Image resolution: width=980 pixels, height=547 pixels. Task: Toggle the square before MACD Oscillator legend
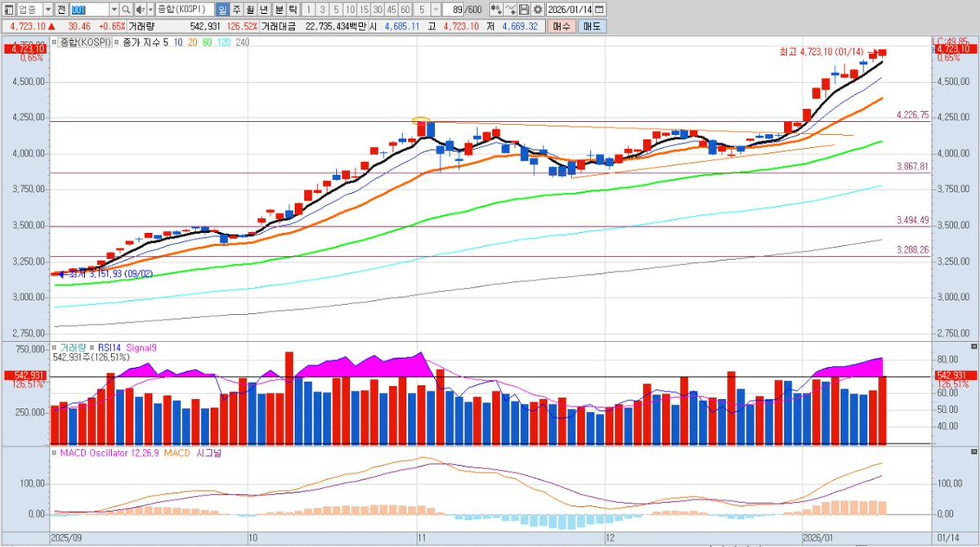coord(55,453)
